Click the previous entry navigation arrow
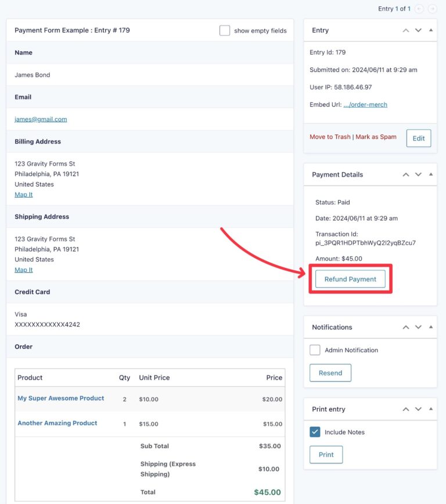 click(420, 9)
